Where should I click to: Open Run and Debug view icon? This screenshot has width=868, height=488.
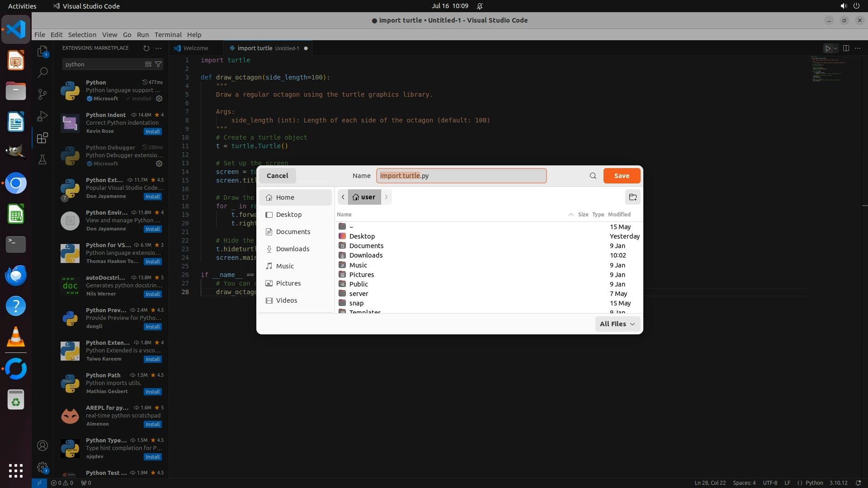pos(42,116)
